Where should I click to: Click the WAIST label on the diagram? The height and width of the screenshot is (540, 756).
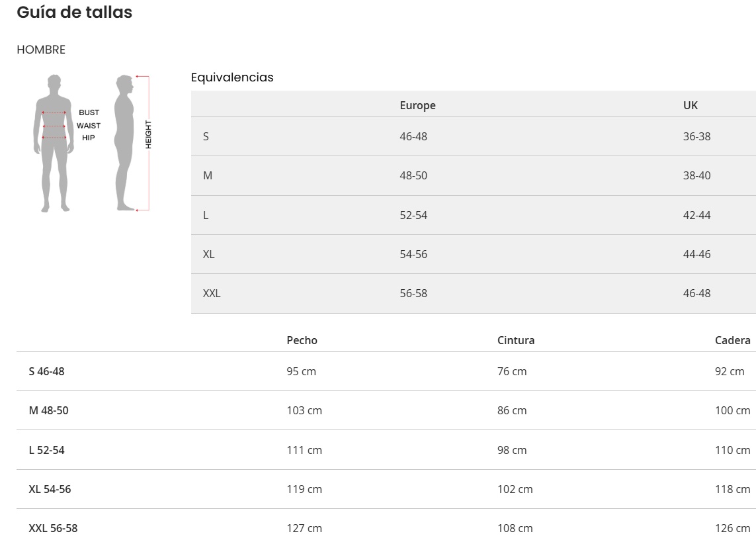click(x=89, y=125)
